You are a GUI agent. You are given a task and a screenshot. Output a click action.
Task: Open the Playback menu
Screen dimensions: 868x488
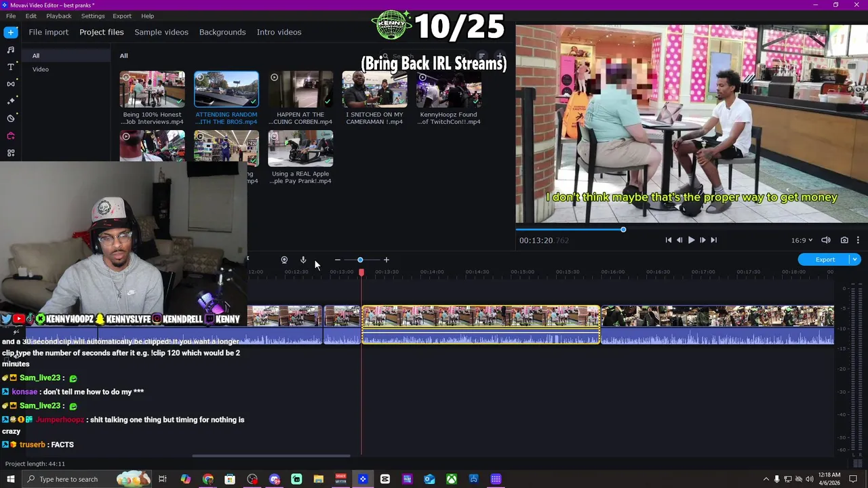(59, 16)
